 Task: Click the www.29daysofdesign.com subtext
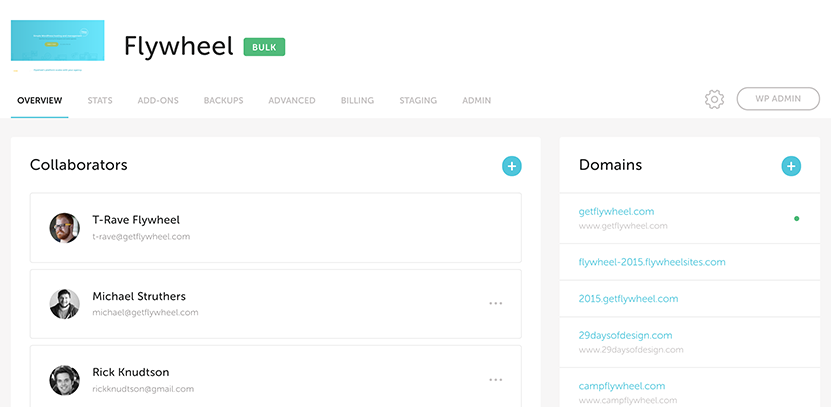(631, 350)
